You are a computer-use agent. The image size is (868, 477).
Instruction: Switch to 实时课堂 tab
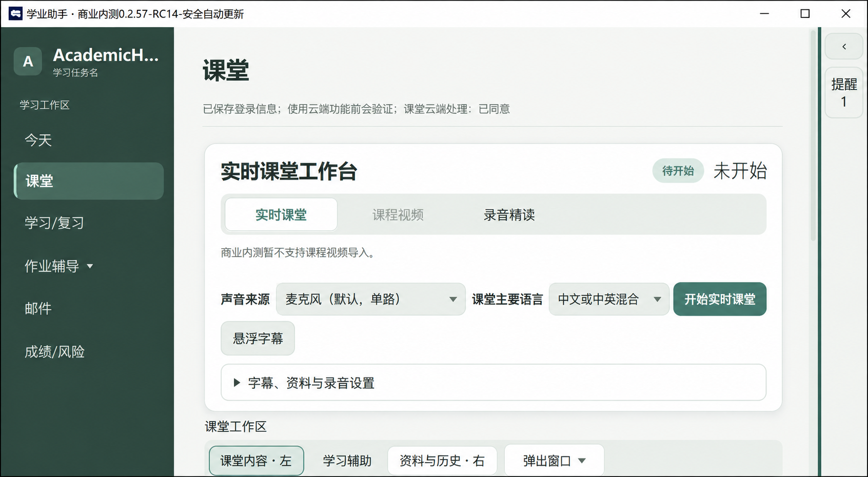pyautogui.click(x=281, y=214)
